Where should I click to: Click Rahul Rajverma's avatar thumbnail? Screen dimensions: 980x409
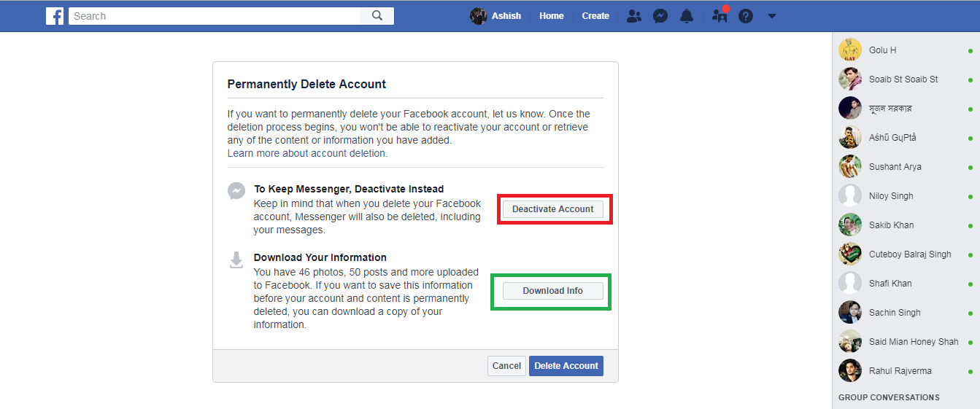click(x=850, y=371)
